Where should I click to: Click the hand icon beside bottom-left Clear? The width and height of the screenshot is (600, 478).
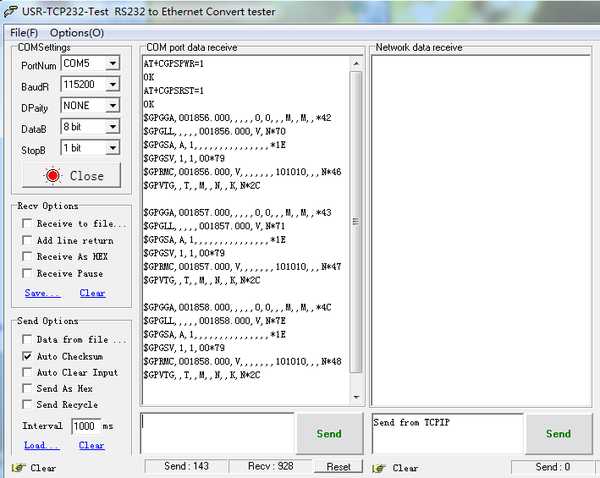point(18,468)
